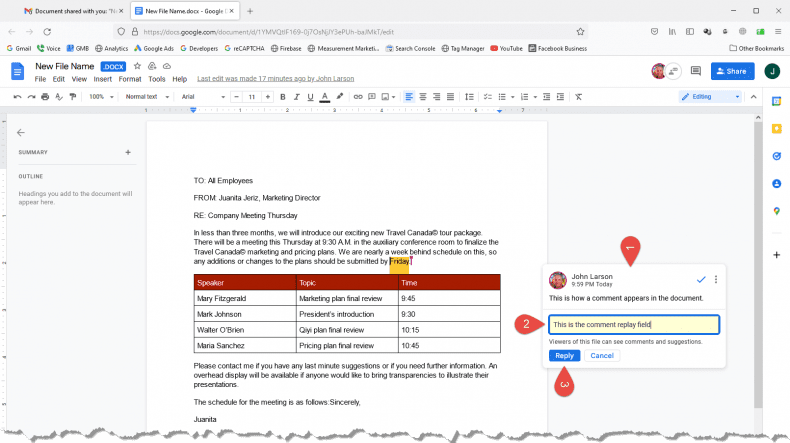The width and height of the screenshot is (790, 443).
Task: Toggle Underline formatting
Action: point(311,97)
